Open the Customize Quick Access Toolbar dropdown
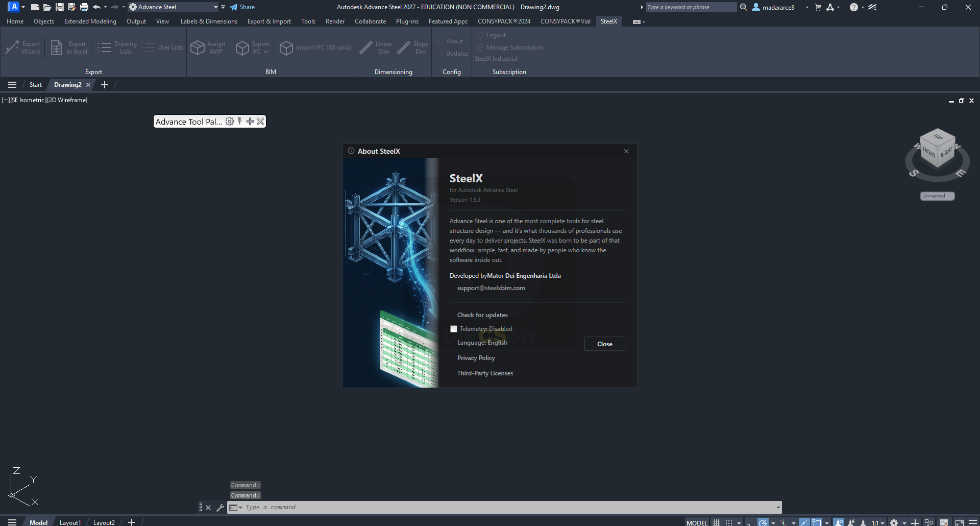980x526 pixels. [223, 7]
